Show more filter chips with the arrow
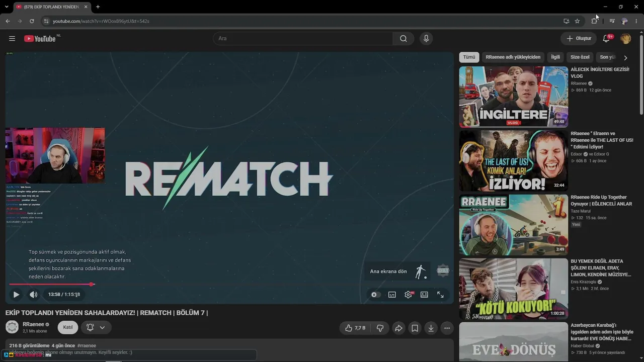The image size is (644, 362). (x=625, y=58)
